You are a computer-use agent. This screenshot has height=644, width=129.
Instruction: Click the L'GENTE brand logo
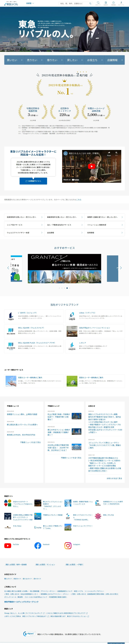point(11,316)
